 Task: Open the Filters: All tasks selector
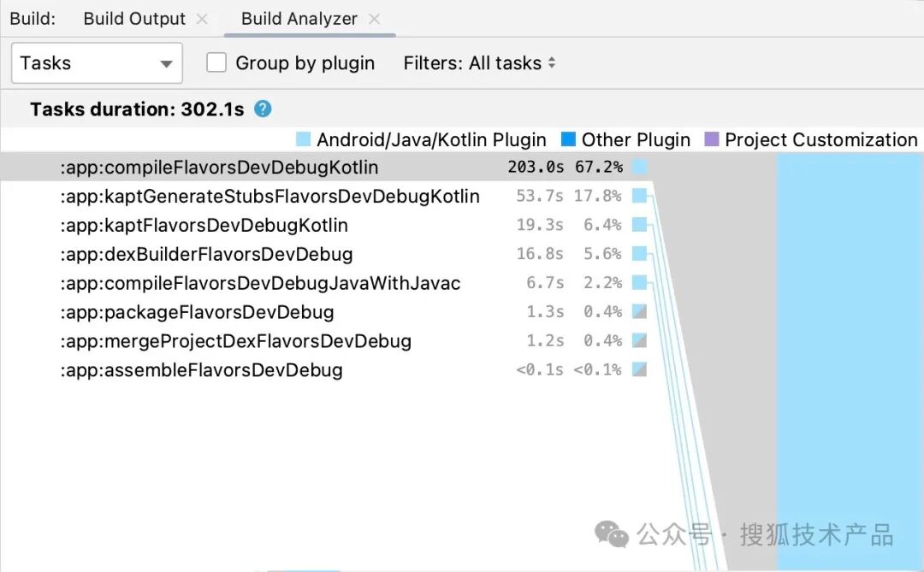coord(479,63)
